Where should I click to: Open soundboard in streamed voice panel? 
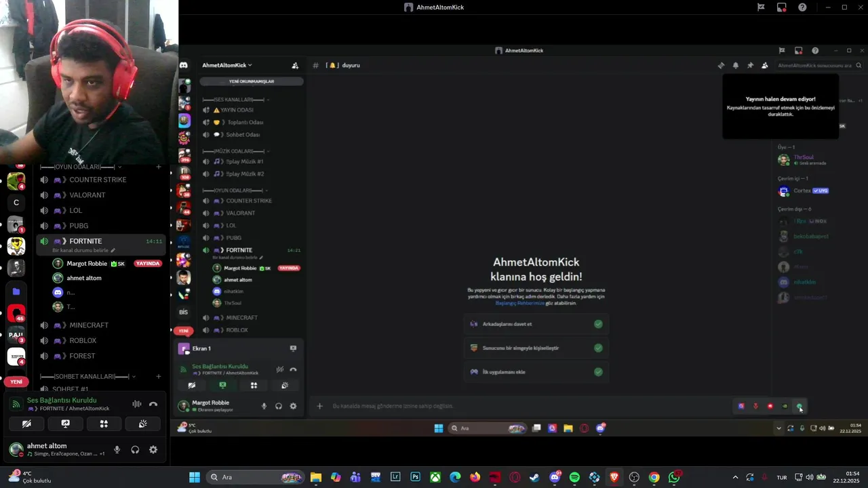tap(285, 386)
